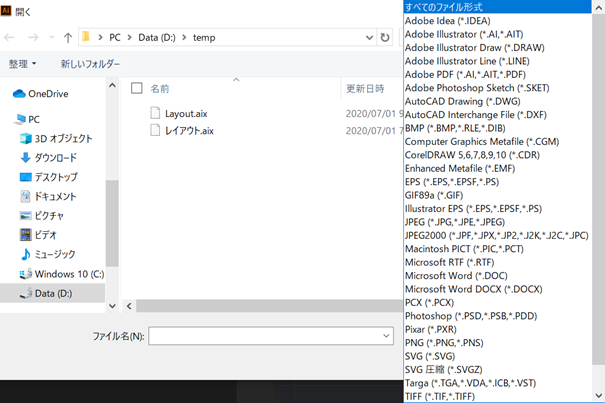Open the デスクトップ folder
Image resolution: width=605 pixels, height=403 pixels.
pos(49,177)
